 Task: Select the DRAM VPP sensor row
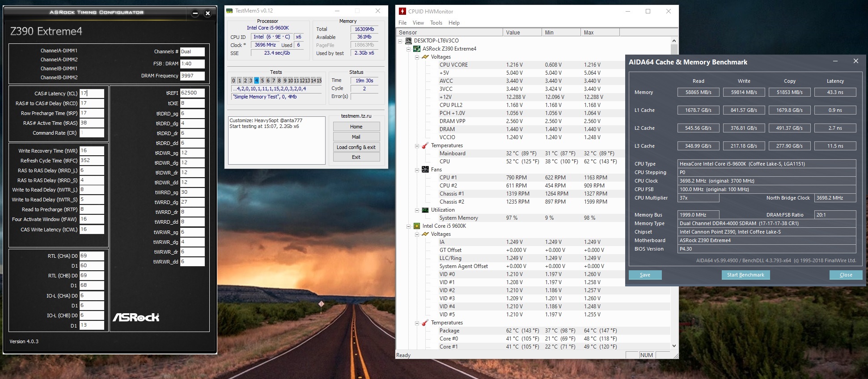point(533,121)
